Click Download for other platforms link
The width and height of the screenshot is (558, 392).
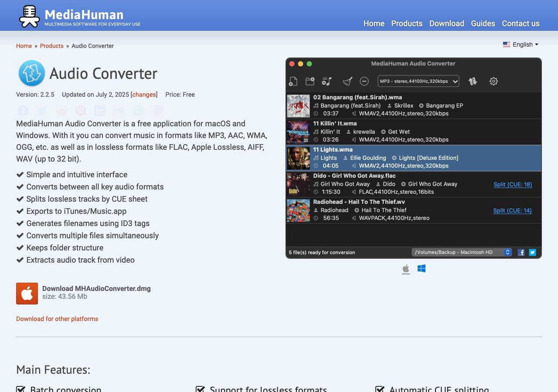tap(57, 319)
